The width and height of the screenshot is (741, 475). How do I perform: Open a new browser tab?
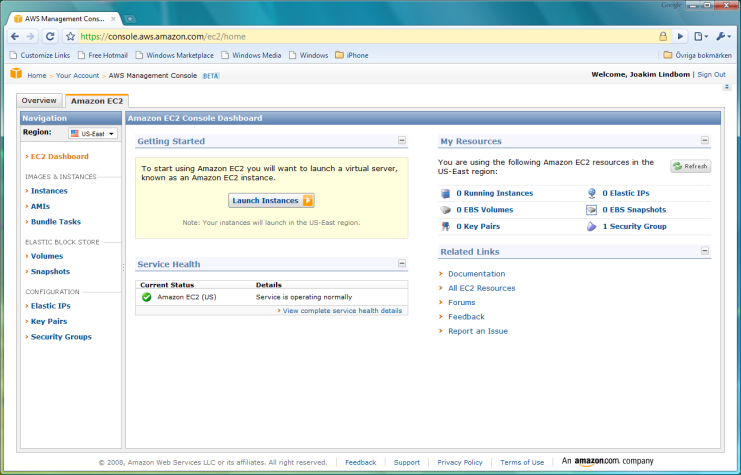point(129,19)
